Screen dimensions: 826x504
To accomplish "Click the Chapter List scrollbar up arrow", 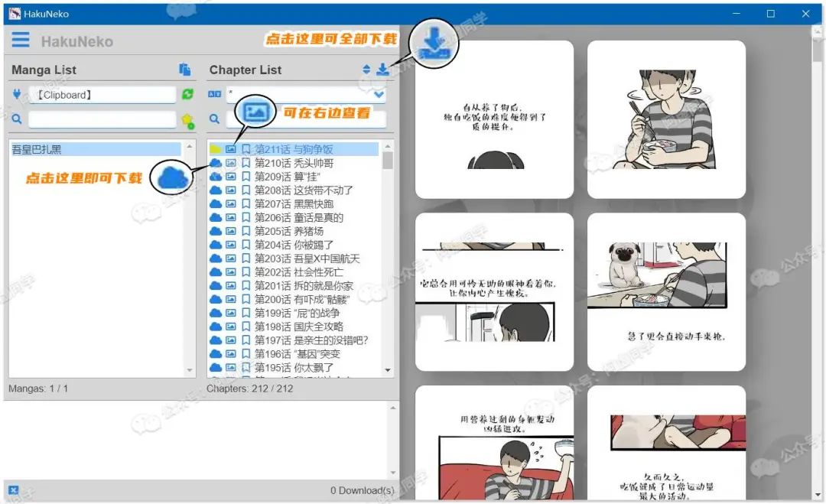I will [x=388, y=146].
